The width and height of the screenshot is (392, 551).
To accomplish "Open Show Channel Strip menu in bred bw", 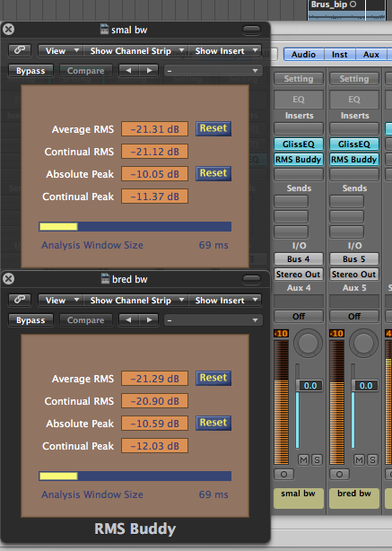I will pos(136,301).
